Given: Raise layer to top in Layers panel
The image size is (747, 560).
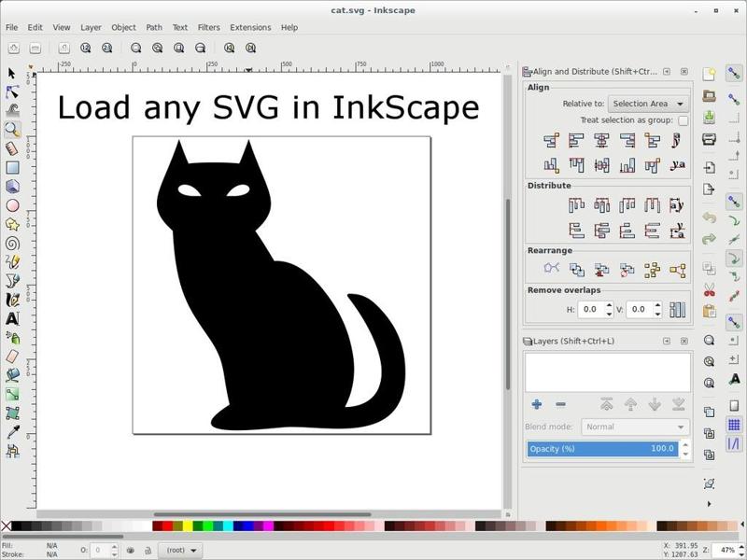Looking at the screenshot, I should click(x=606, y=404).
